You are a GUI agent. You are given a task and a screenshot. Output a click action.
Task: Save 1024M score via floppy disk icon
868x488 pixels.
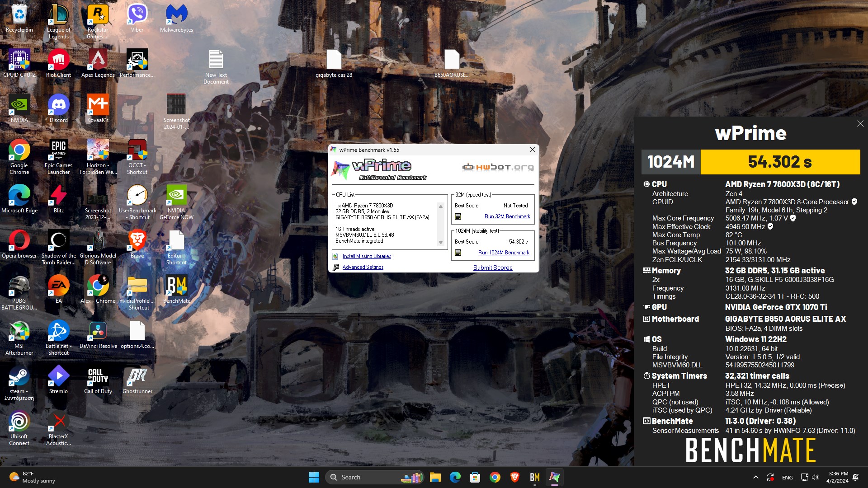coord(458,253)
